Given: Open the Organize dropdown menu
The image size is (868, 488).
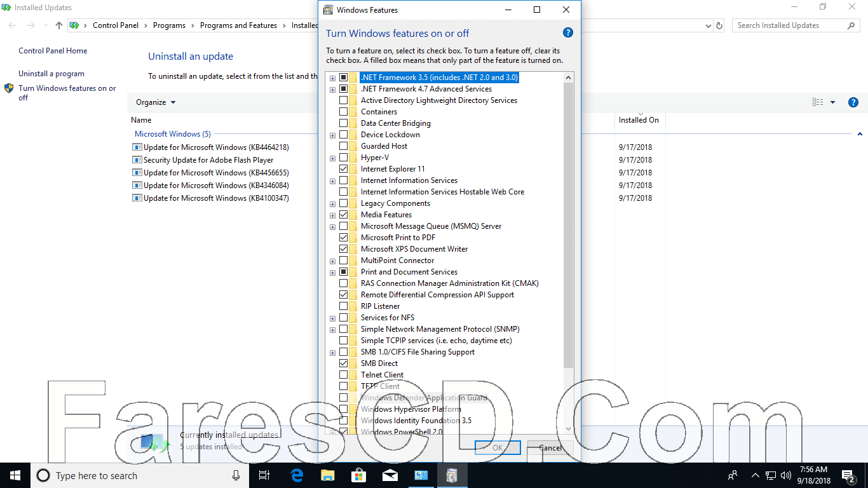Looking at the screenshot, I should [x=156, y=102].
